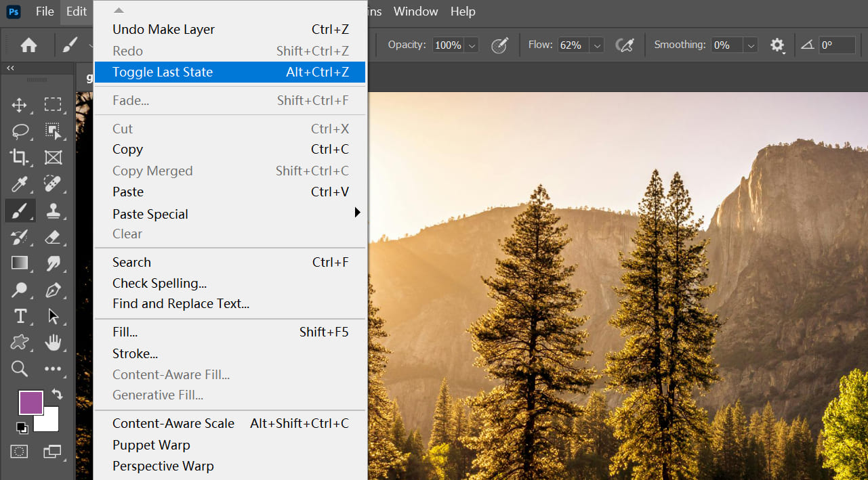The image size is (868, 480).
Task: Enable airbrush mode next to Opacity
Action: click(x=499, y=45)
